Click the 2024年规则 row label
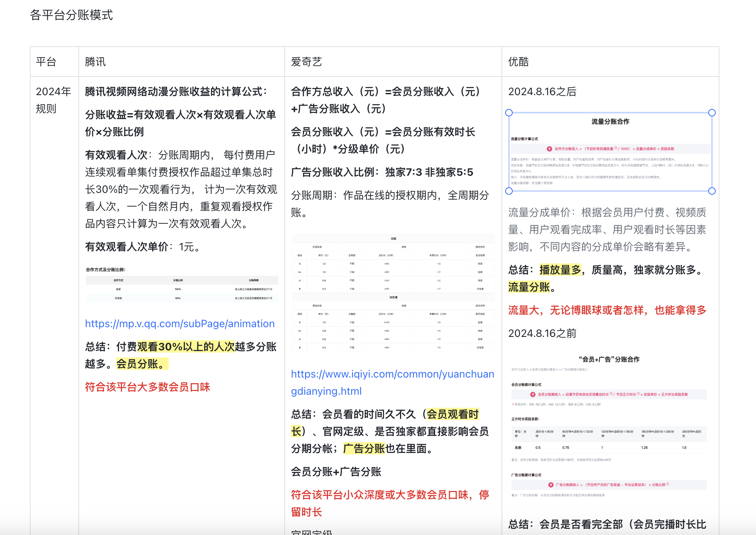 click(53, 100)
